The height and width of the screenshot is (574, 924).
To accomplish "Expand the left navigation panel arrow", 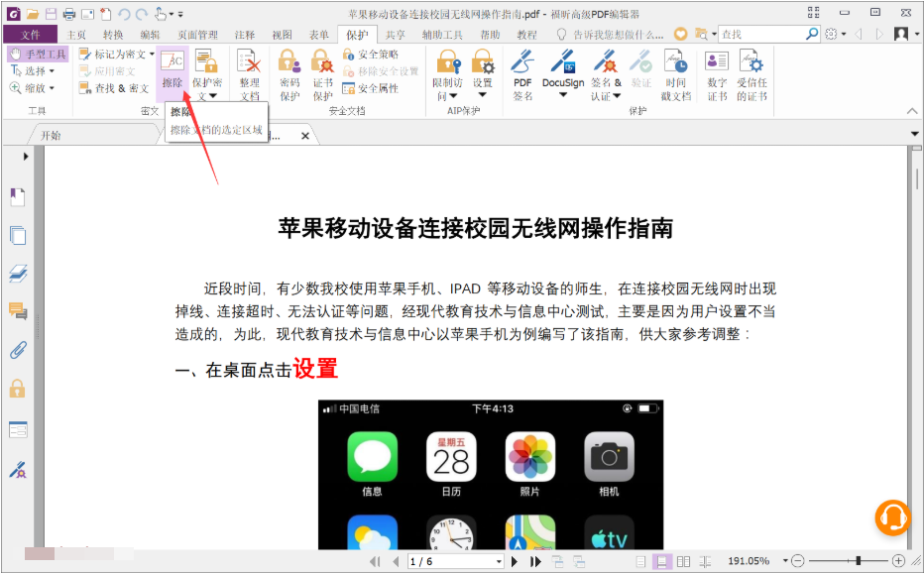I will pyautogui.click(x=26, y=157).
